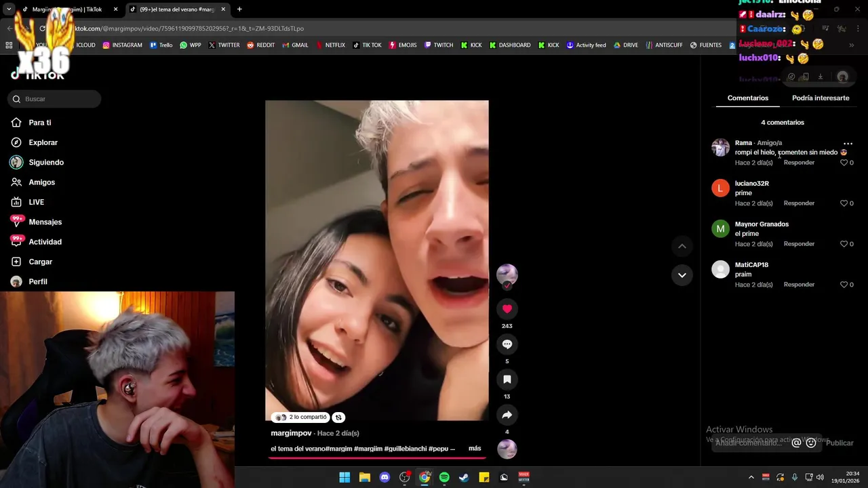Open File Explorer from taskbar

tap(364, 477)
